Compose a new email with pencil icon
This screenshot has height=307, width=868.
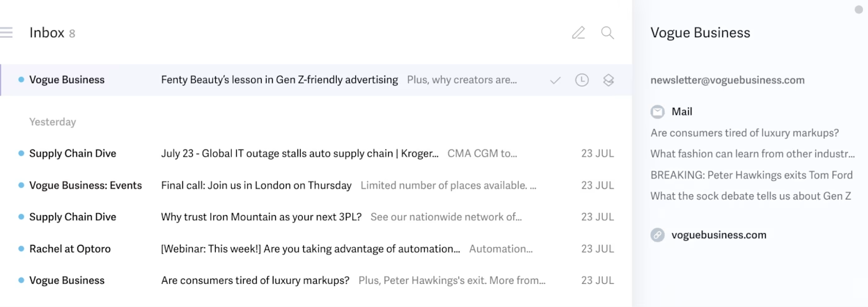[x=578, y=33]
